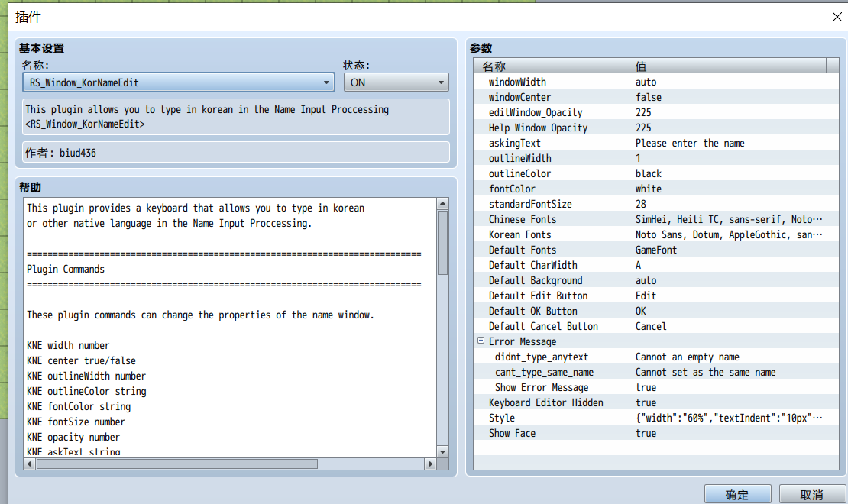This screenshot has height=504, width=848.
Task: Select the Chinese Fonts parameter row
Action: pyautogui.click(x=656, y=219)
